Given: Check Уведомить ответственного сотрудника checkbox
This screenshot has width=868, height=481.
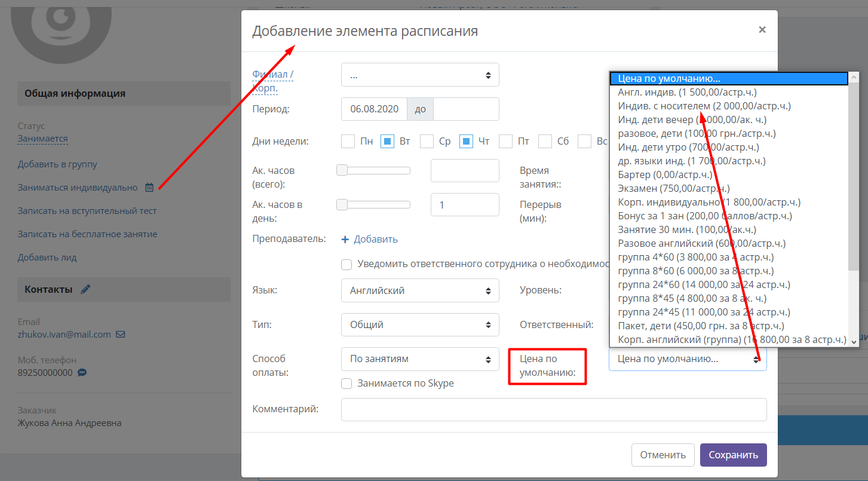Looking at the screenshot, I should 346,264.
